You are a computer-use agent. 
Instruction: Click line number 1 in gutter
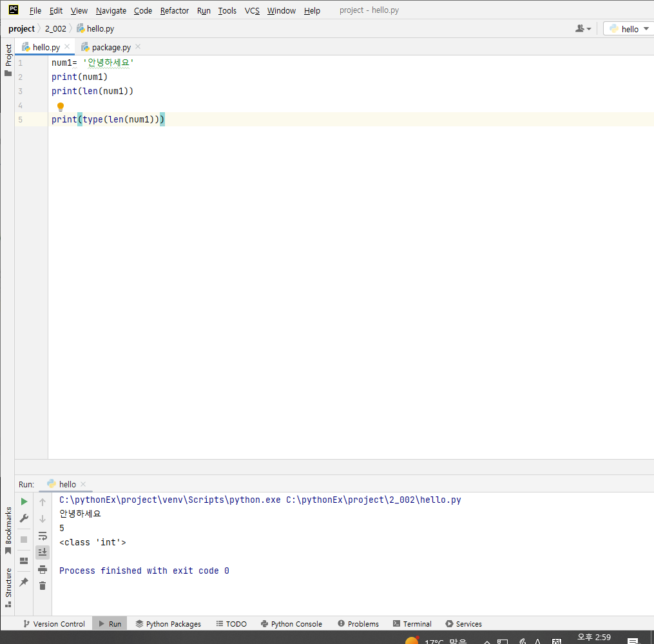click(x=20, y=63)
